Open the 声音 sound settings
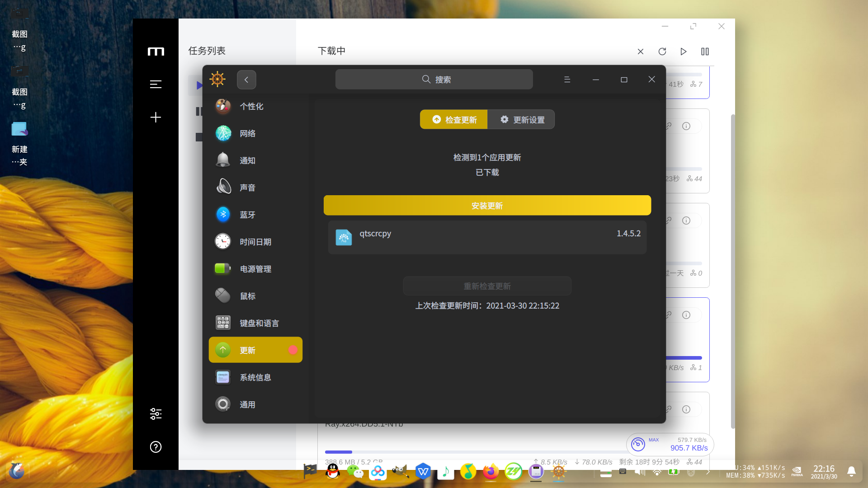Image resolution: width=868 pixels, height=488 pixels. (247, 188)
